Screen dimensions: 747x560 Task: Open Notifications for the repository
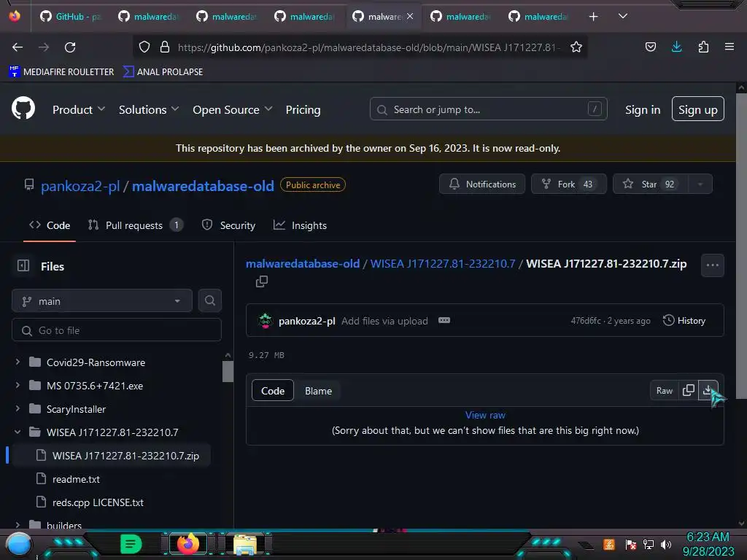point(482,184)
